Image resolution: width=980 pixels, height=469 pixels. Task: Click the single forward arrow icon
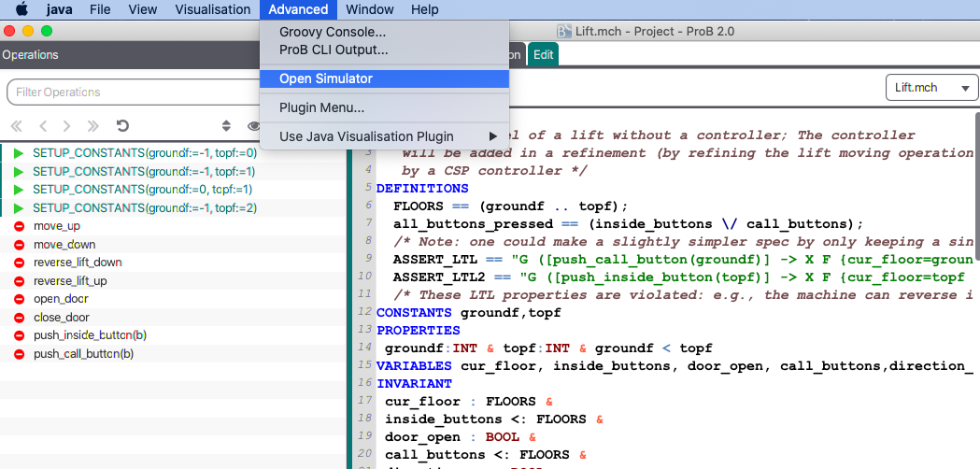67,126
